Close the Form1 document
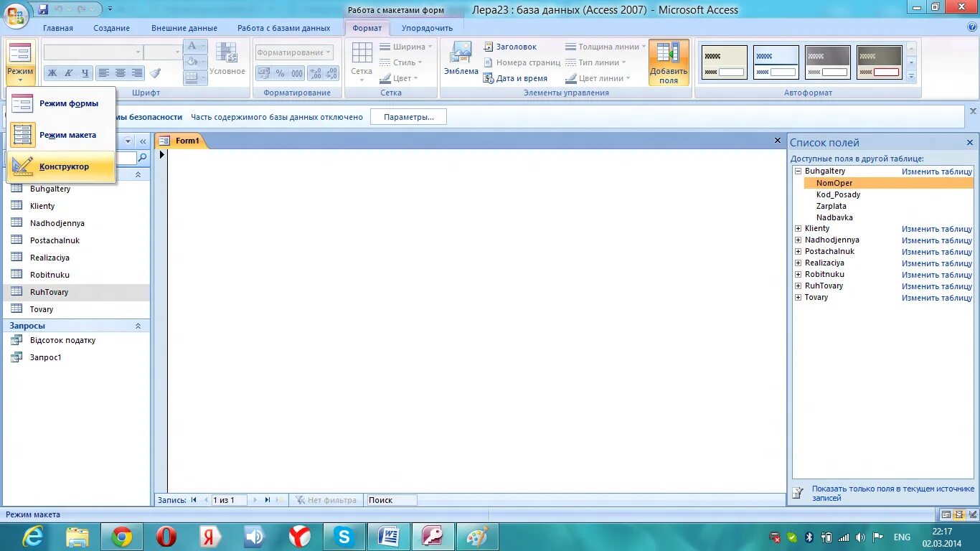Image resolution: width=980 pixels, height=551 pixels. coord(778,141)
